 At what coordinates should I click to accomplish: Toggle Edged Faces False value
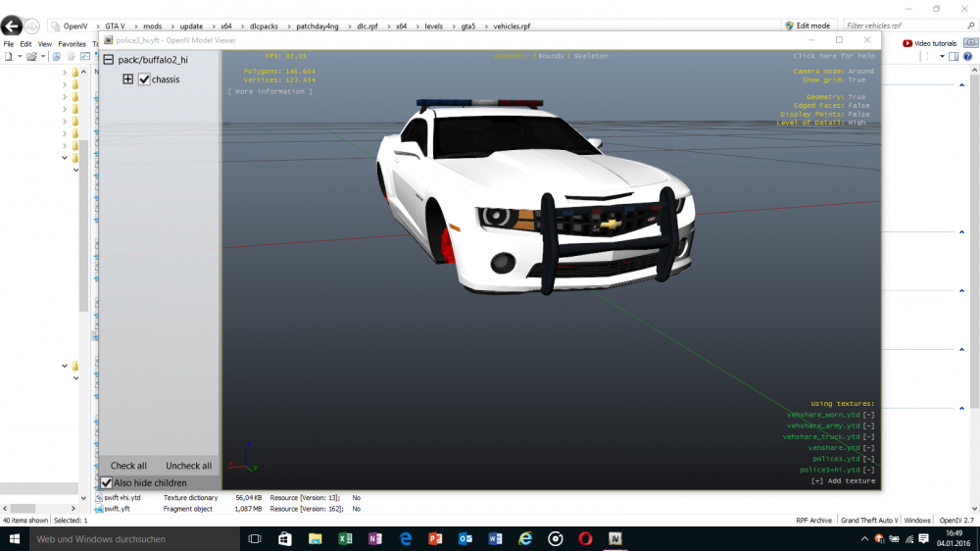[858, 106]
